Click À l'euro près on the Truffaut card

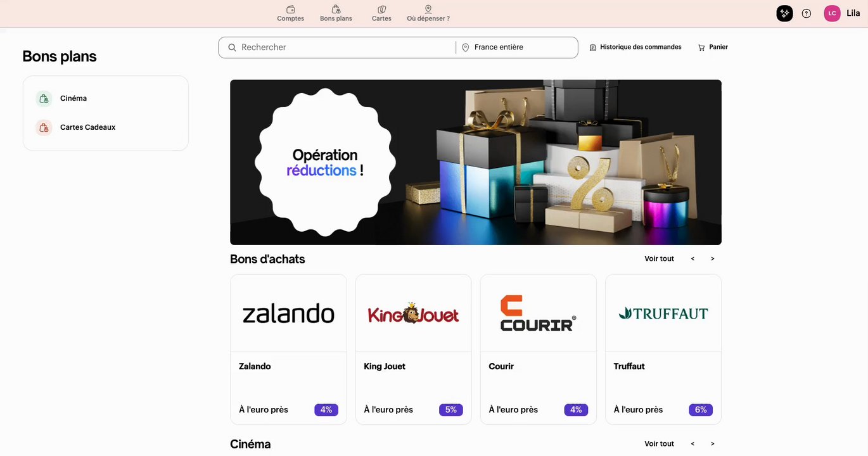[x=638, y=410]
